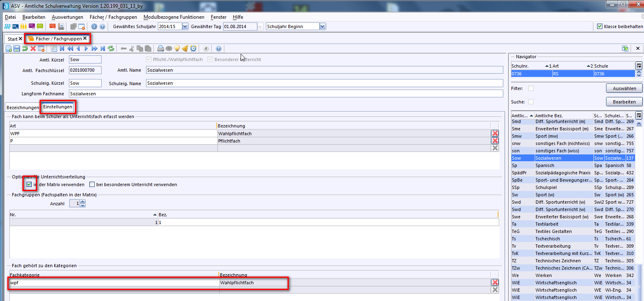
Task: Tick the Suche checkbox in Navigator
Action: click(531, 102)
